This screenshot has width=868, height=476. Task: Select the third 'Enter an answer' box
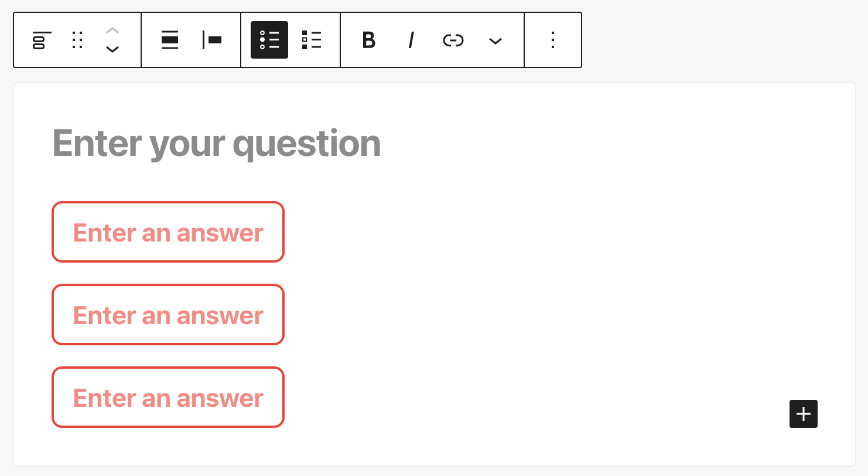168,397
